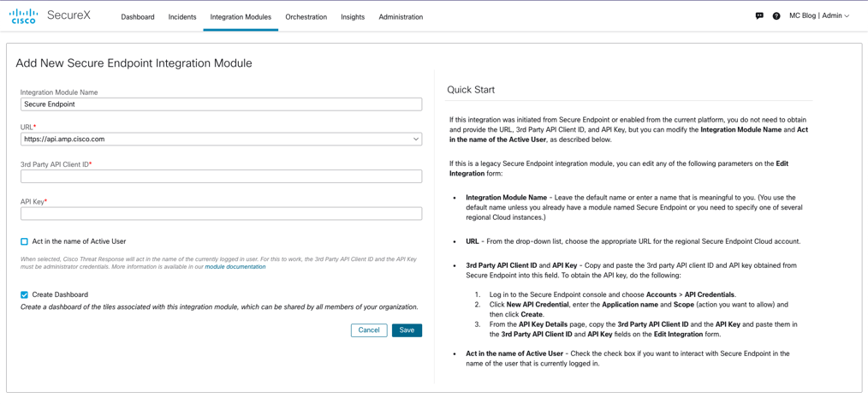The width and height of the screenshot is (868, 404).
Task: Go to the Dashboard tab
Action: click(x=138, y=17)
